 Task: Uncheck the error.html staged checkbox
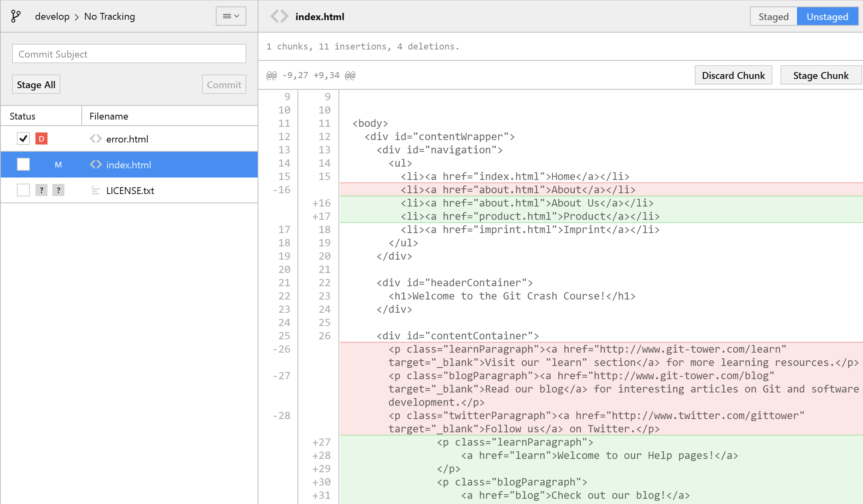coord(23,139)
